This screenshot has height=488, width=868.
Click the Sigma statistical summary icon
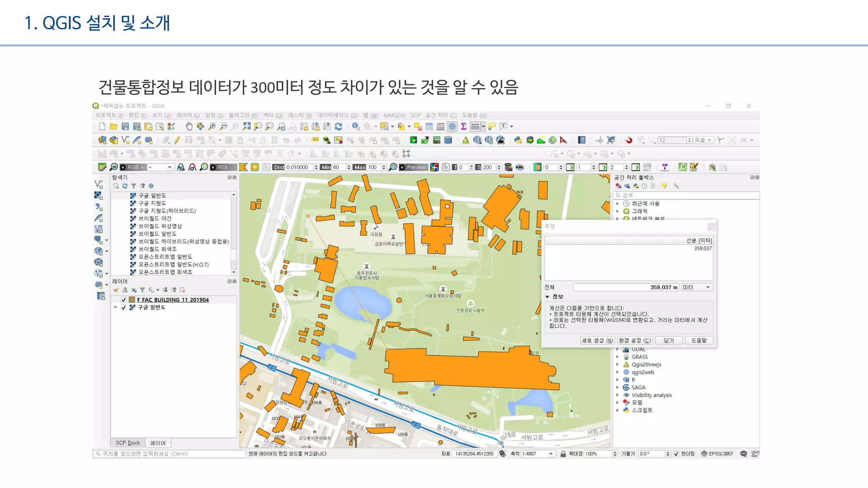tap(464, 126)
